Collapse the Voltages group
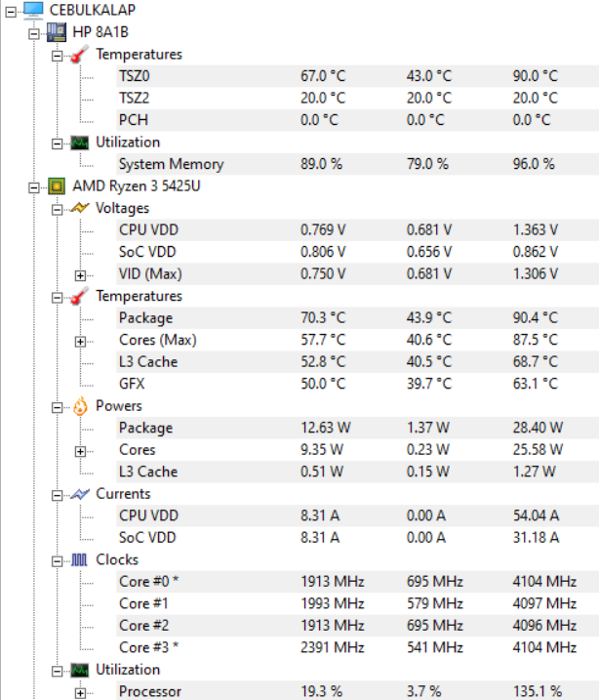This screenshot has height=700, width=599. click(58, 210)
